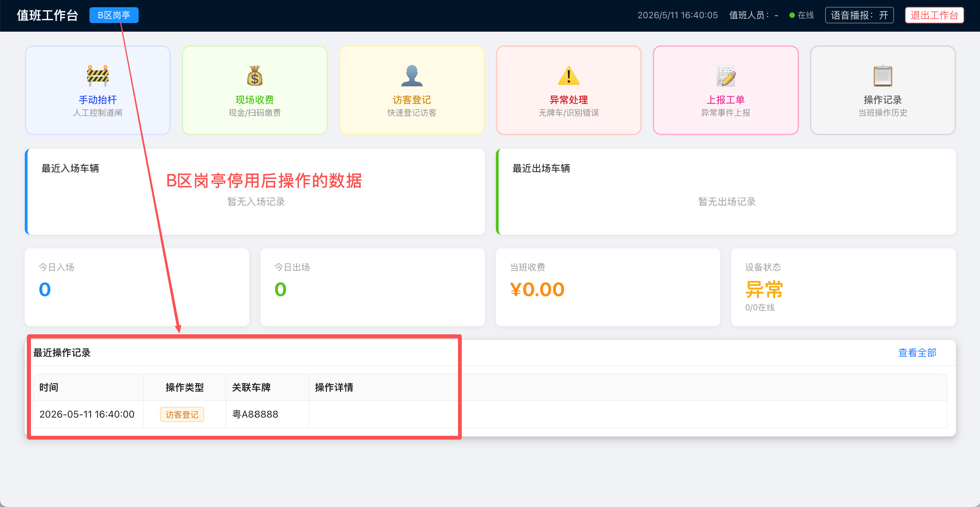980x507 pixels.
Task: Click the clipboard icon for operation records
Action: point(883,76)
